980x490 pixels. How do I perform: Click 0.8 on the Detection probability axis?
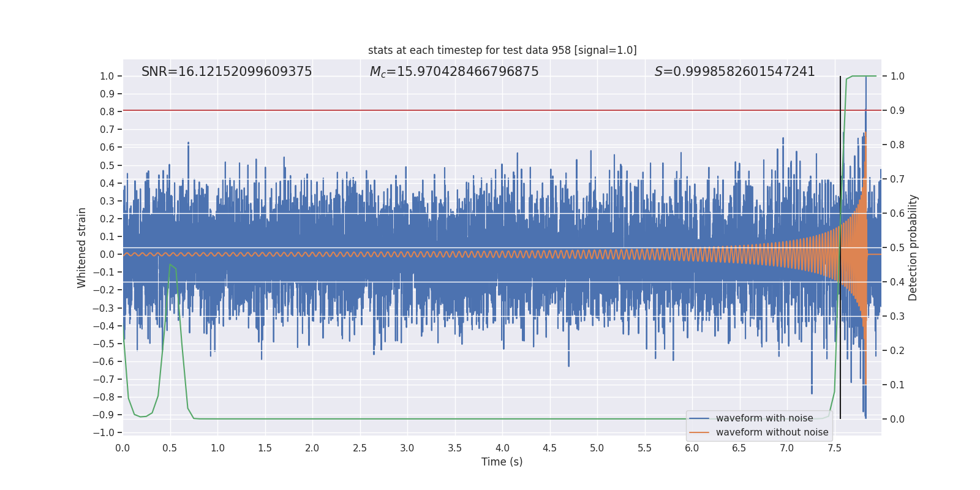point(897,145)
